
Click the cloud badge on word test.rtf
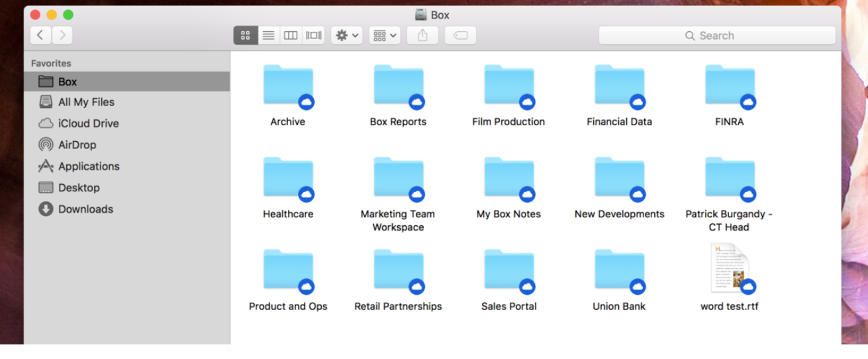748,287
